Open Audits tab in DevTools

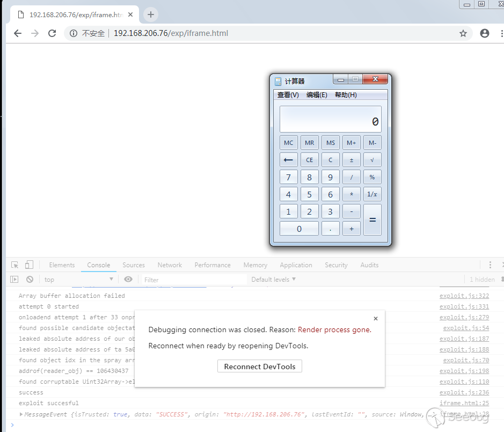tap(369, 265)
